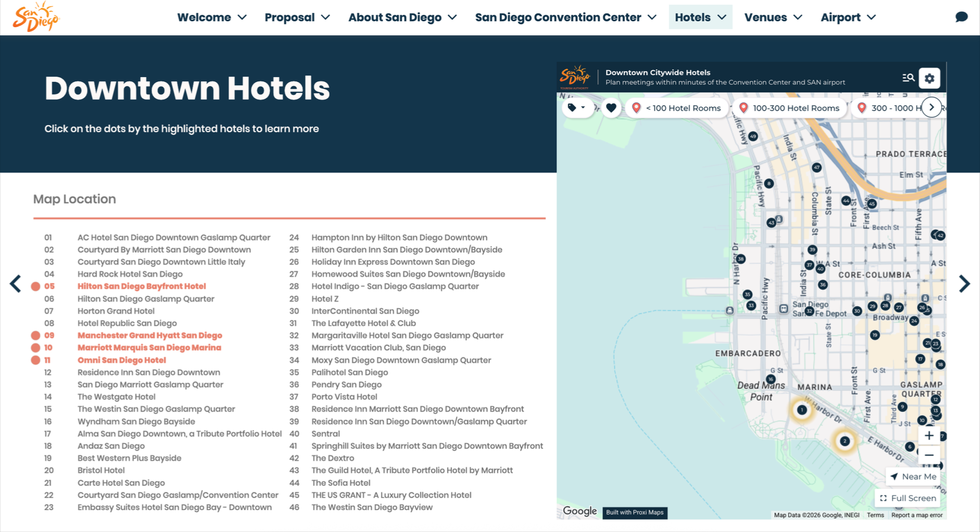Screen dimensions: 980x532
Task: Expand San Diego Convention Center menu
Action: click(x=566, y=17)
